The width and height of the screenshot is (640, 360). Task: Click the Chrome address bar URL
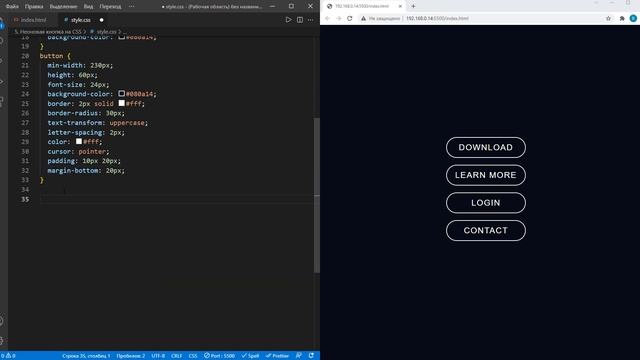[437, 18]
